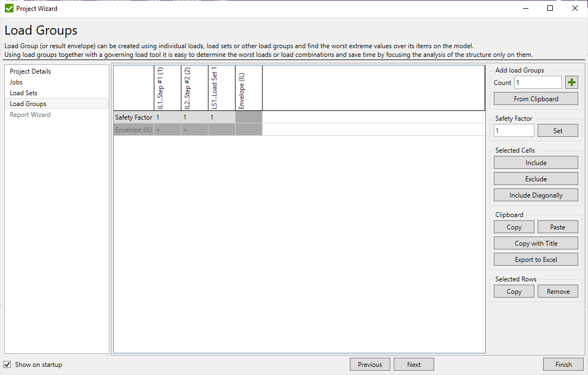
Task: Click the Export to Excel button
Action: (x=536, y=260)
